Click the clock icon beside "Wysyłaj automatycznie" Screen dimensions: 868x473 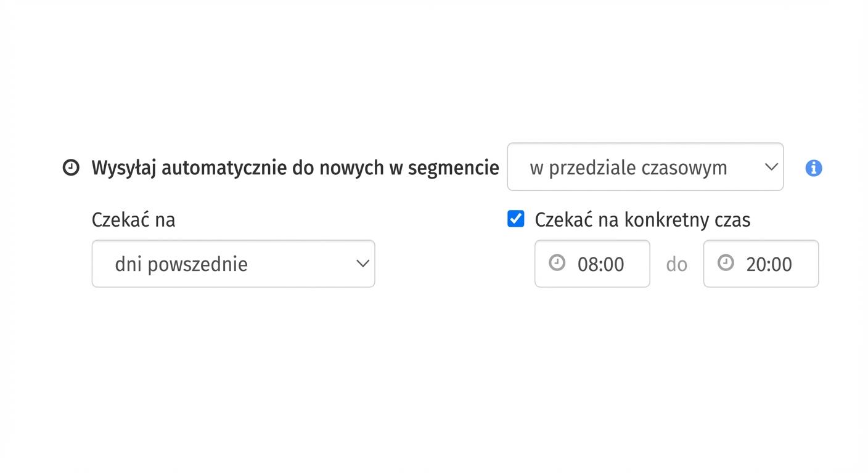pos(71,168)
